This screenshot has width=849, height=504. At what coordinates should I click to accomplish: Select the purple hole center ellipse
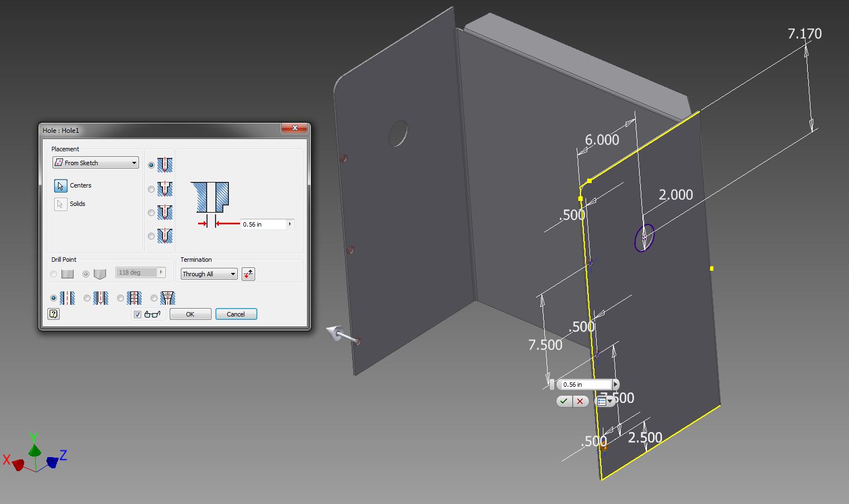point(644,238)
